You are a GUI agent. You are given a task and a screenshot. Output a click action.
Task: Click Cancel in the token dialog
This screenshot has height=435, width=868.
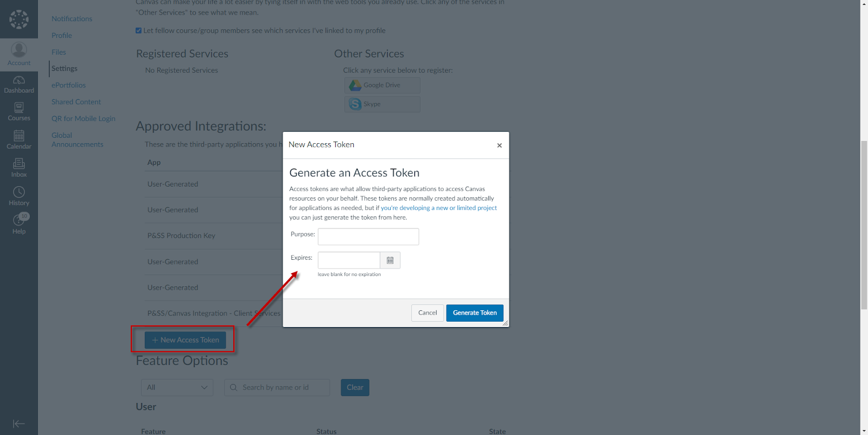tap(427, 313)
